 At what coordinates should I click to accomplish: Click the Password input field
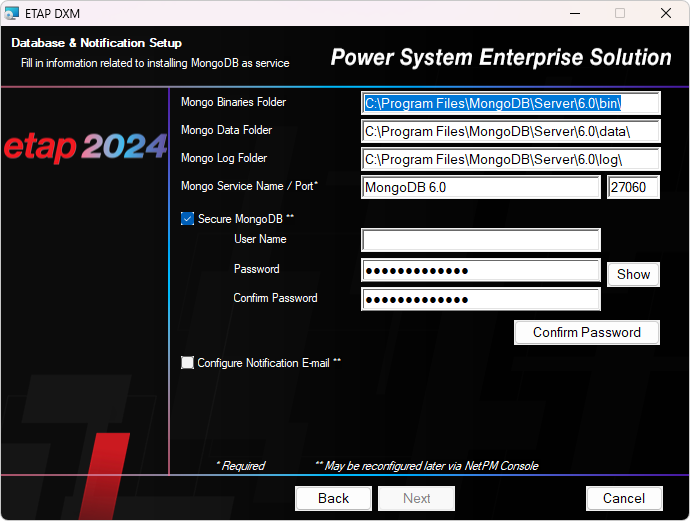tap(481, 270)
